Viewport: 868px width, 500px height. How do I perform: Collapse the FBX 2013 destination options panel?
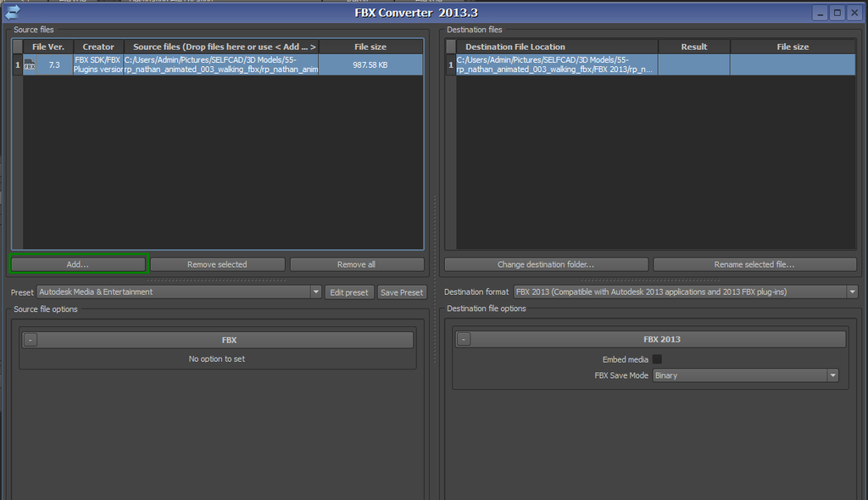tap(463, 339)
